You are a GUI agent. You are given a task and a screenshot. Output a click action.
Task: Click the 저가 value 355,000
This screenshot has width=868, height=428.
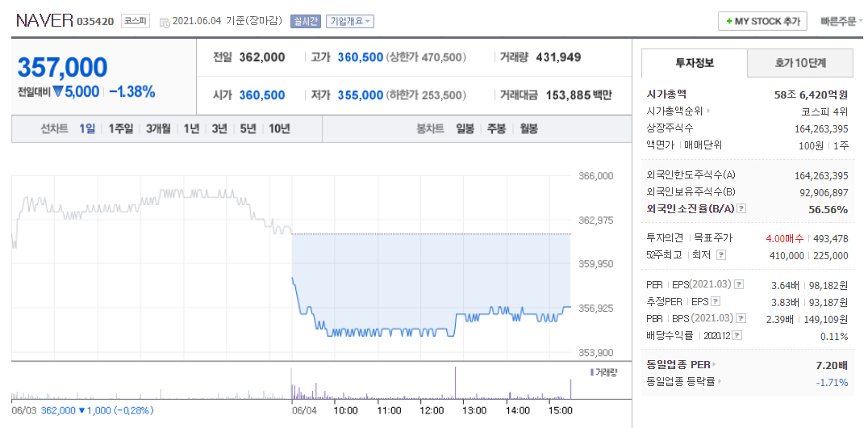coord(361,95)
